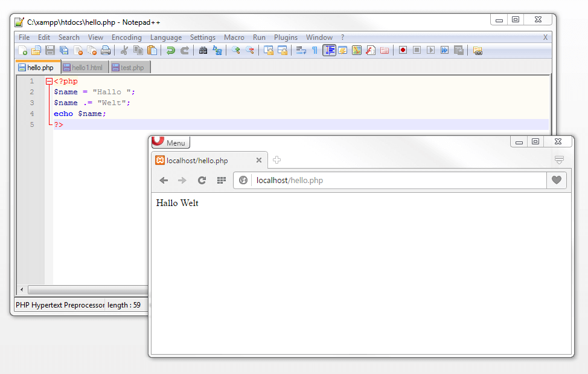Toggle show all characters pilcrow icon

pos(315,50)
